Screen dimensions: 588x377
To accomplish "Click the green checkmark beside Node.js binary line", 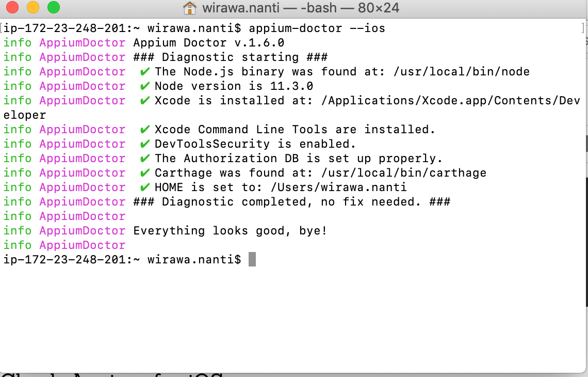I will point(145,71).
